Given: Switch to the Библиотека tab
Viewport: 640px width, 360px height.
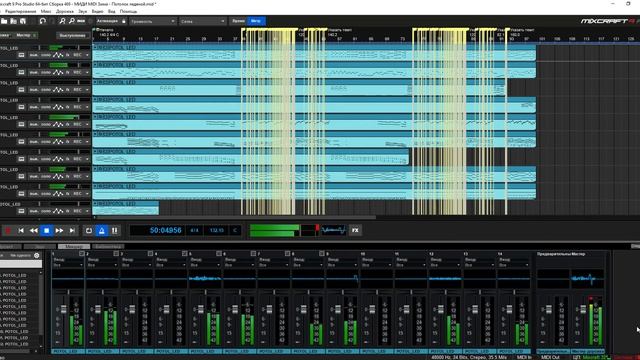Looking at the screenshot, I should point(108,247).
